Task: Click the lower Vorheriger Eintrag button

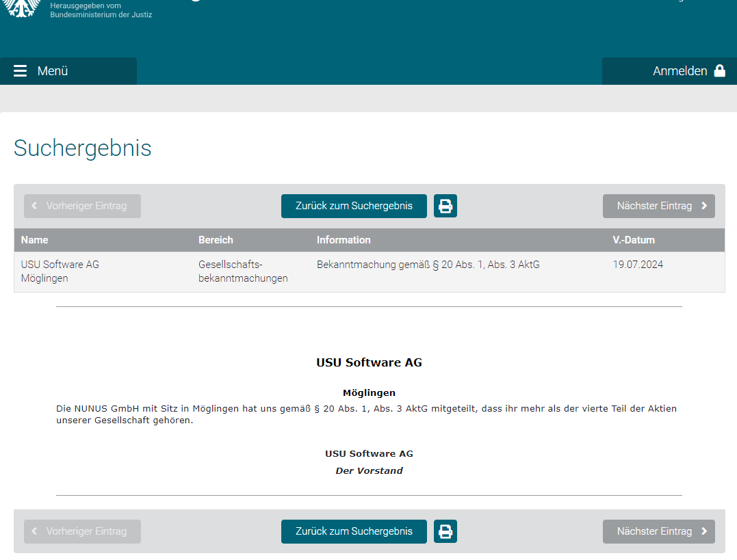Action: pyautogui.click(x=82, y=531)
